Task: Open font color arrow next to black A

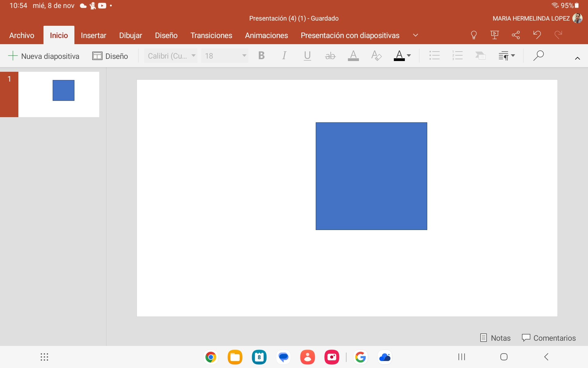Action: pyautogui.click(x=409, y=56)
